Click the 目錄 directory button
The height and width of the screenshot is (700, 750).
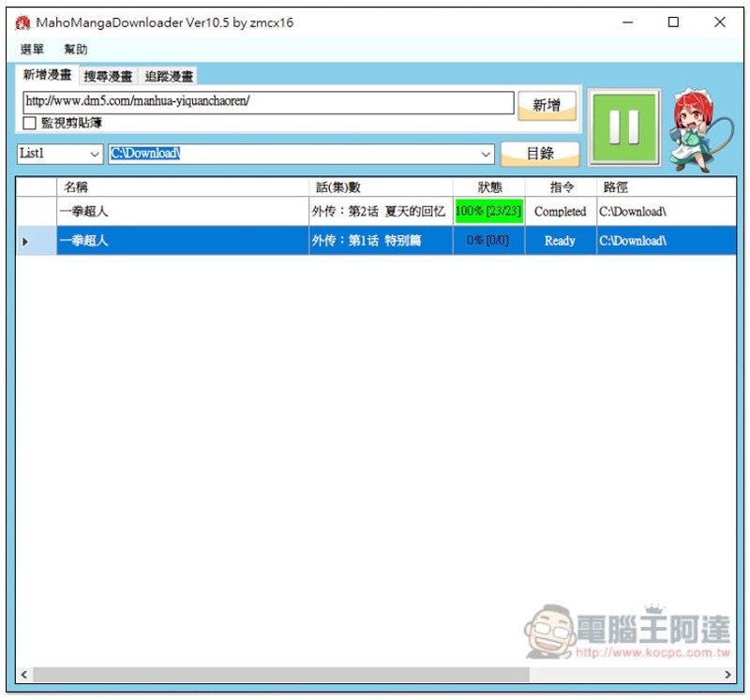(x=540, y=154)
